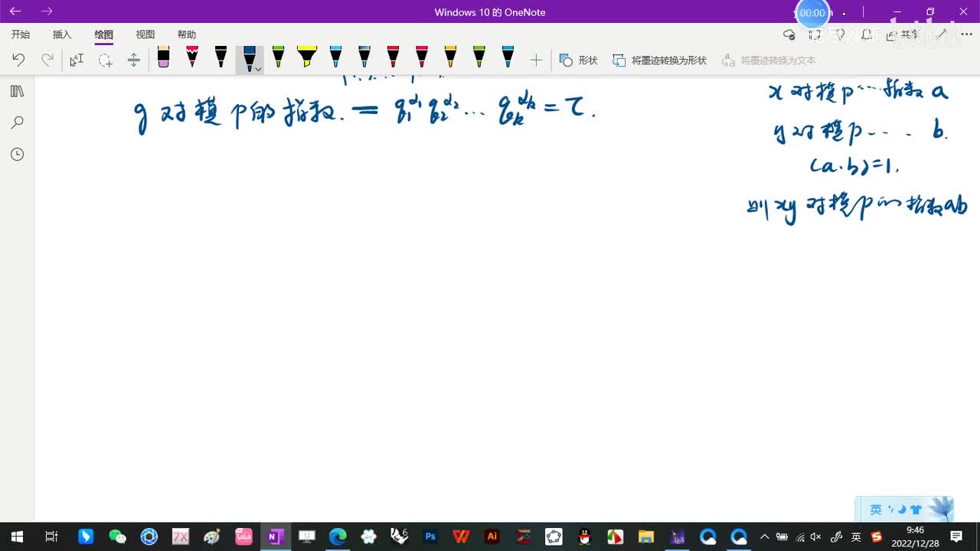The width and height of the screenshot is (980, 551).
Task: Add a new pen with plus button
Action: coord(536,60)
